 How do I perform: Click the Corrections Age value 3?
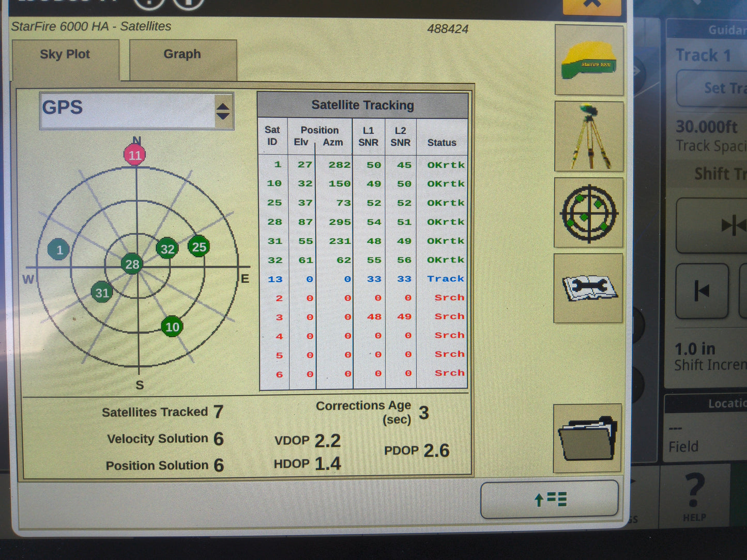pyautogui.click(x=424, y=413)
